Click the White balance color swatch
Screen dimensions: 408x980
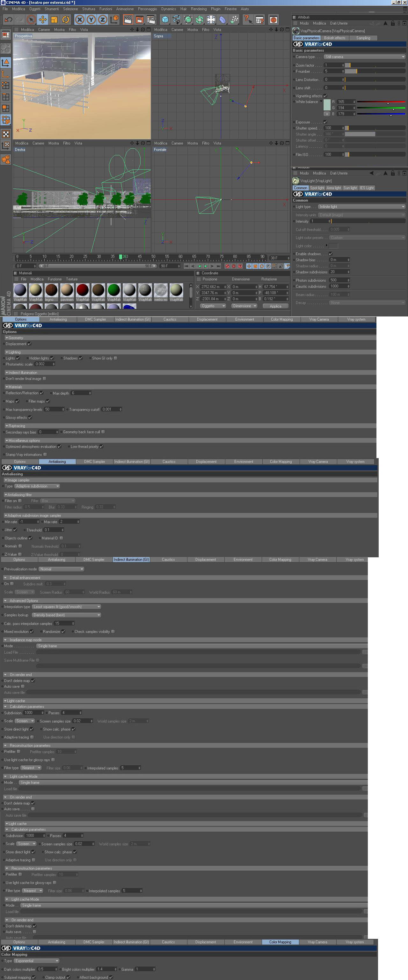click(x=327, y=105)
